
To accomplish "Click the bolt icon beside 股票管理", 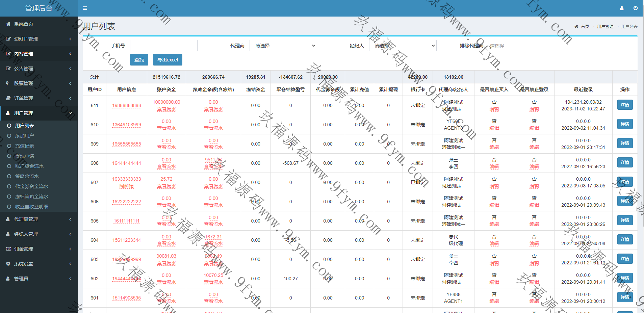I will pos(7,83).
